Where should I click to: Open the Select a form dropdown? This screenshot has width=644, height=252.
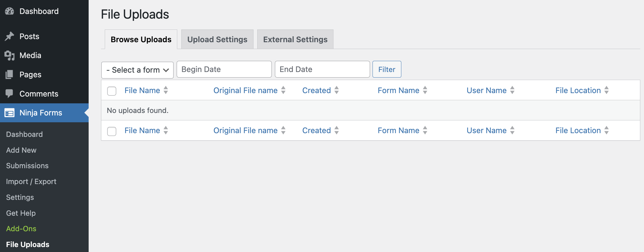pyautogui.click(x=137, y=70)
